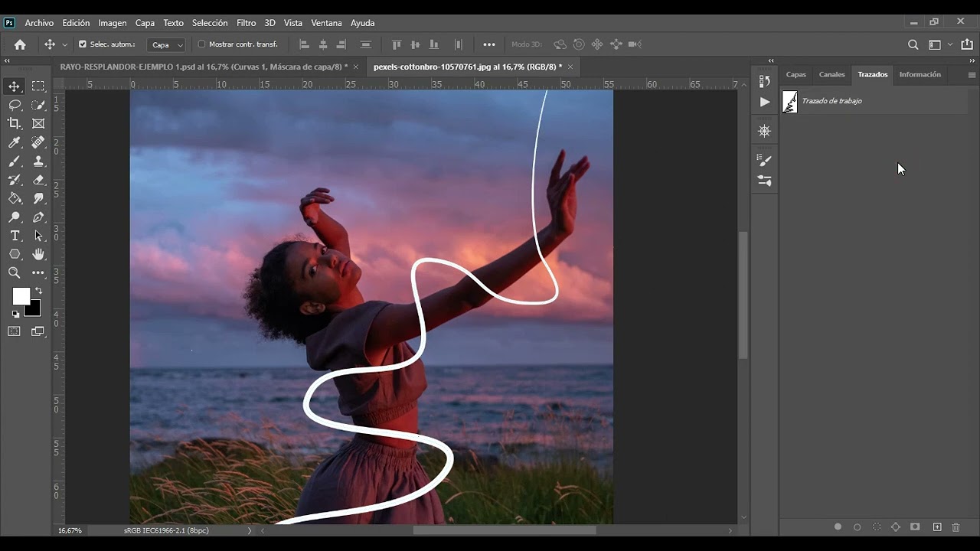Select the Clone Stamp tool
This screenshot has width=980, height=551.
point(38,161)
